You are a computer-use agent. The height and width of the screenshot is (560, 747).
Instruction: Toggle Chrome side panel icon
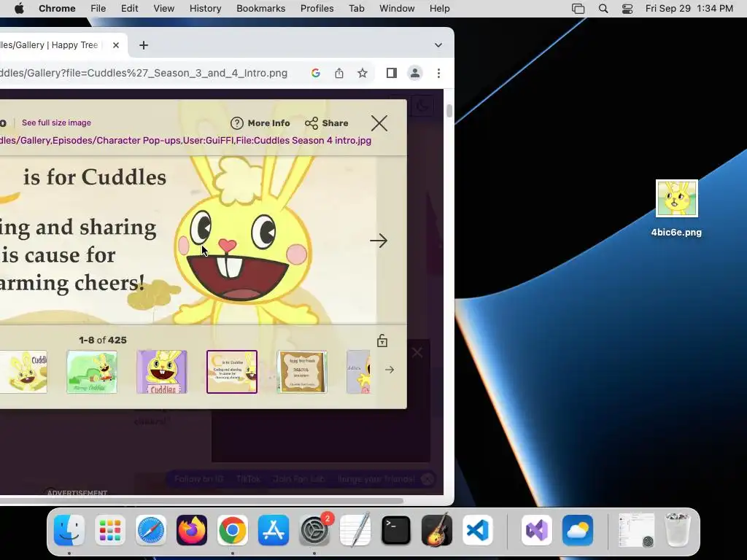pos(392,73)
